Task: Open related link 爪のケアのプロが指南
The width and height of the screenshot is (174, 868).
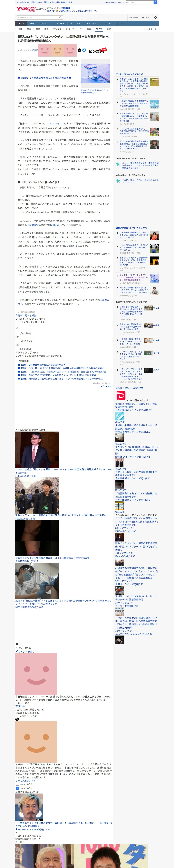Action: (x=57, y=375)
